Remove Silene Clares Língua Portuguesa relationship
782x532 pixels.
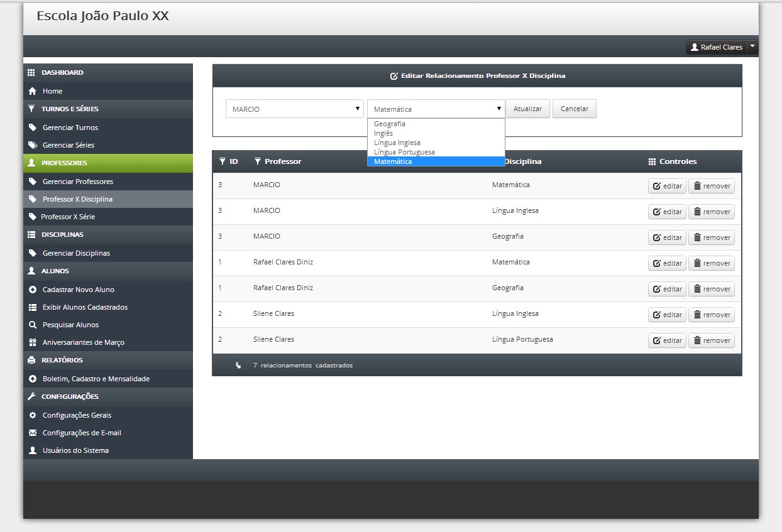pos(712,340)
